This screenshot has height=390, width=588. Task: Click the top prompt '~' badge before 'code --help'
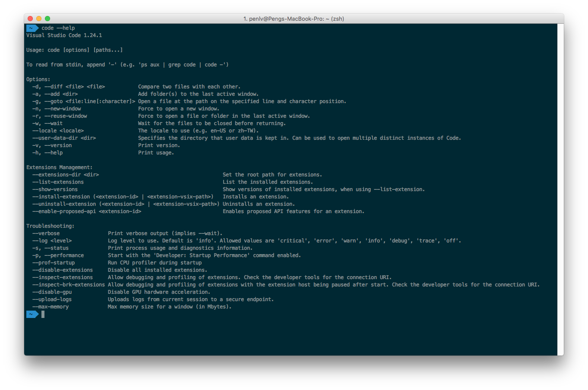[x=32, y=28]
